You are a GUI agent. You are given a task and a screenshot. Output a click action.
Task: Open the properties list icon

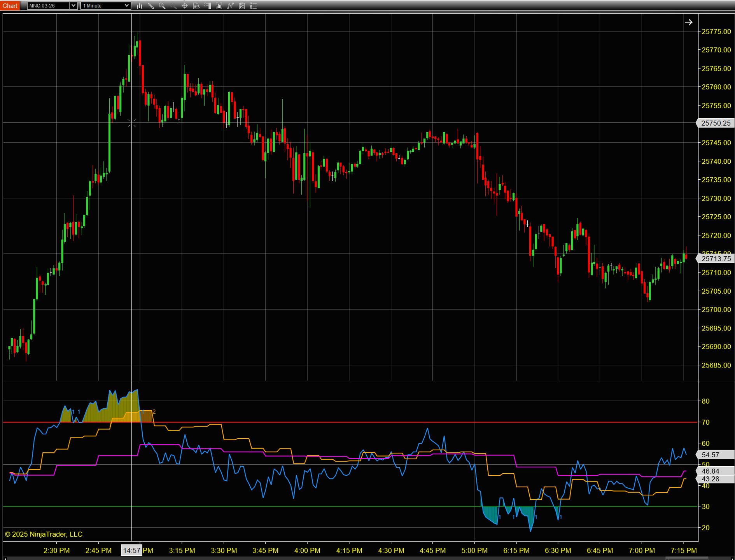point(253,6)
